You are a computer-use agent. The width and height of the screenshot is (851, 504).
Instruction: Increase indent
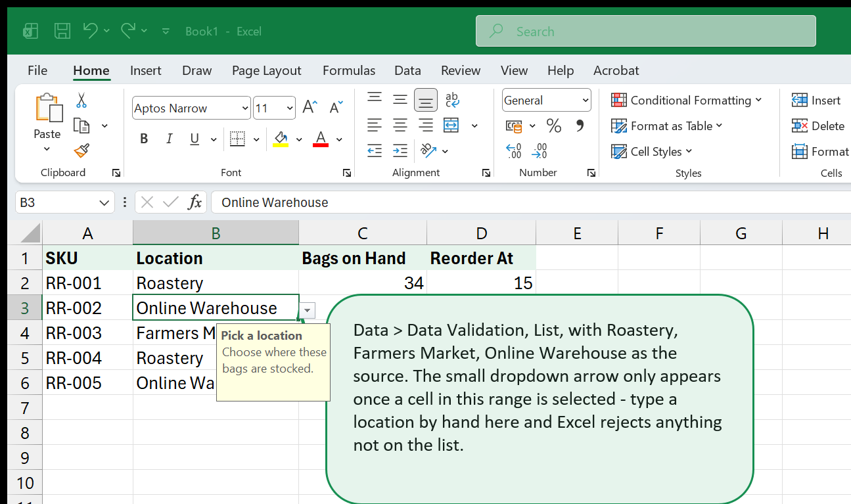pos(400,150)
